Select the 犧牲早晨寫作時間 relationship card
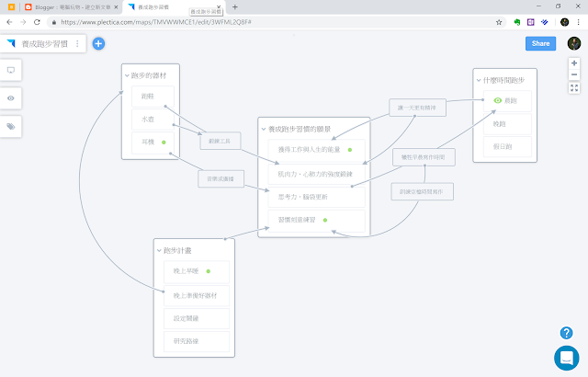Viewport: 588px width, 377px height. (x=424, y=157)
